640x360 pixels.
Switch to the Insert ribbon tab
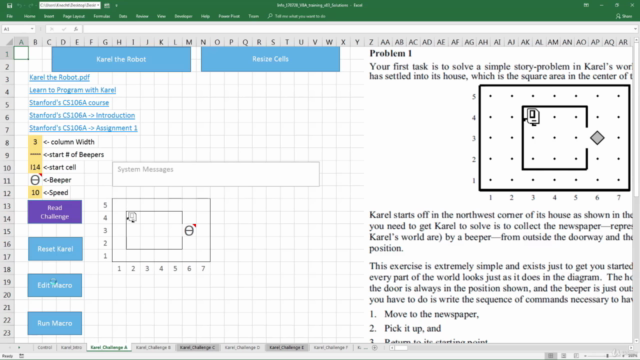pos(49,16)
